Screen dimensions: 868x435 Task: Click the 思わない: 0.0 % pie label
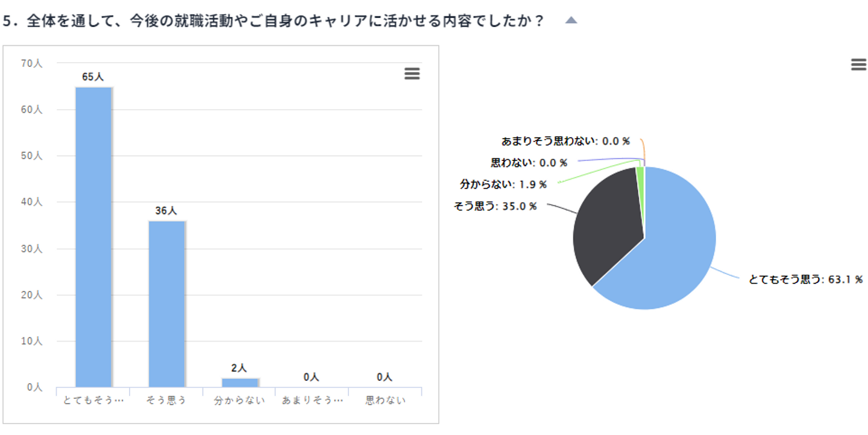(x=529, y=163)
